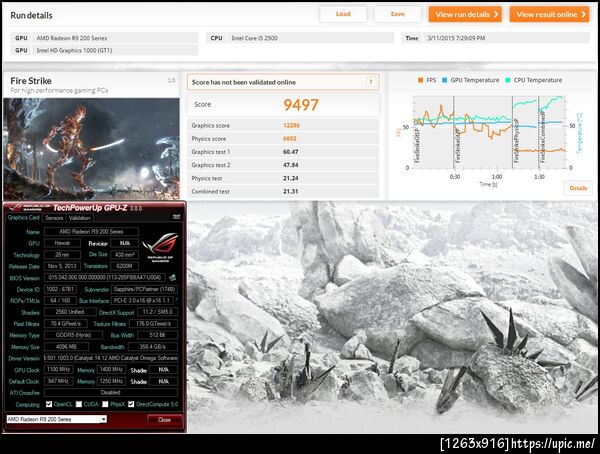This screenshot has height=454, width=600.
Task: Click the Driver Version field in GPU-Z
Action: 111,358
